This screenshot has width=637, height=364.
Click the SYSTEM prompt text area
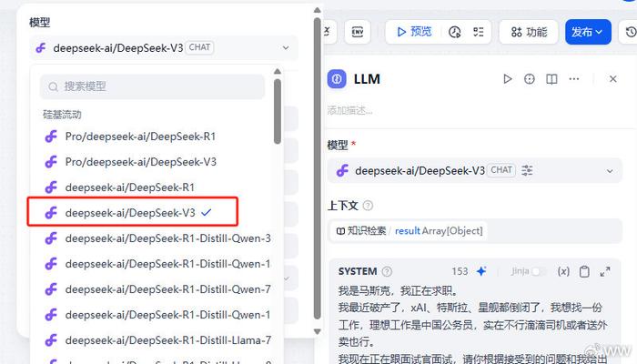[474, 324]
